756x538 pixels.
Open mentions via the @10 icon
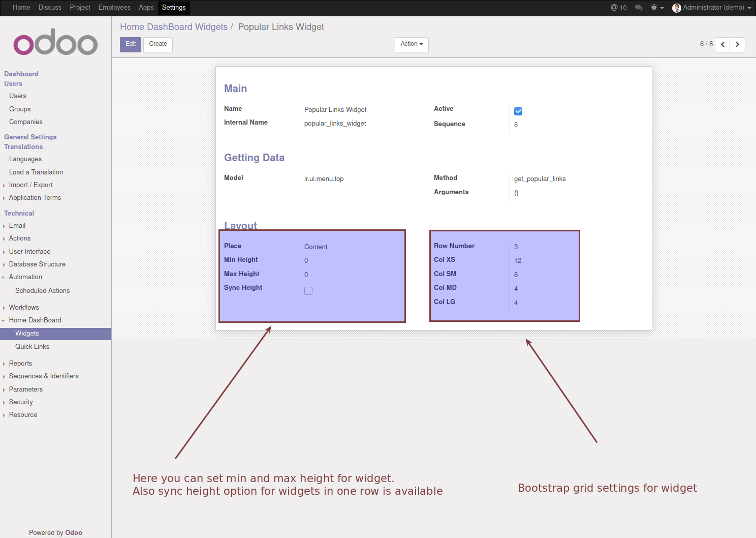(618, 8)
